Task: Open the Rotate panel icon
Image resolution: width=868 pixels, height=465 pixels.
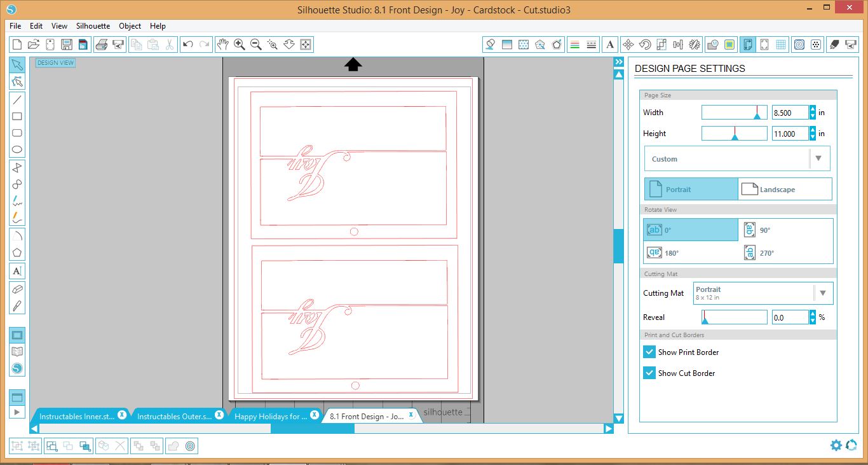Action: coord(644,45)
